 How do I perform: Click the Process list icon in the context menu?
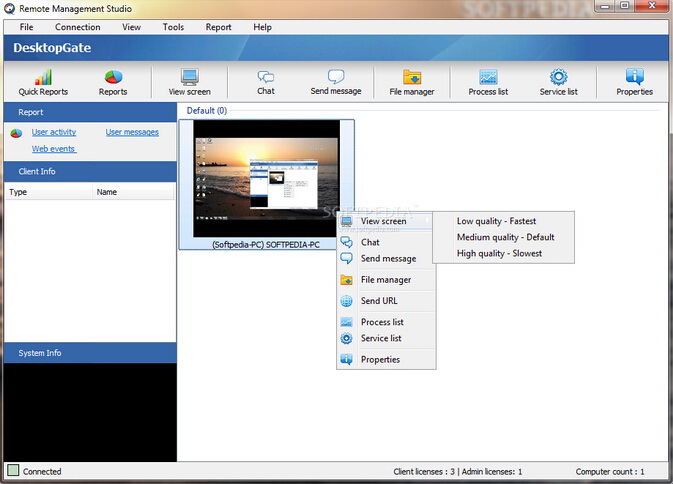[346, 322]
